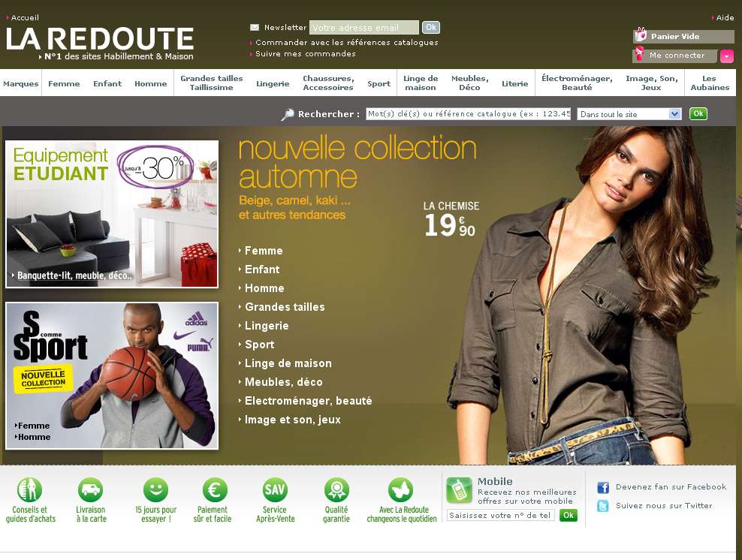This screenshot has width=742, height=560.
Task: Click the Conseils et guides d'achats icon
Action: coord(29,490)
